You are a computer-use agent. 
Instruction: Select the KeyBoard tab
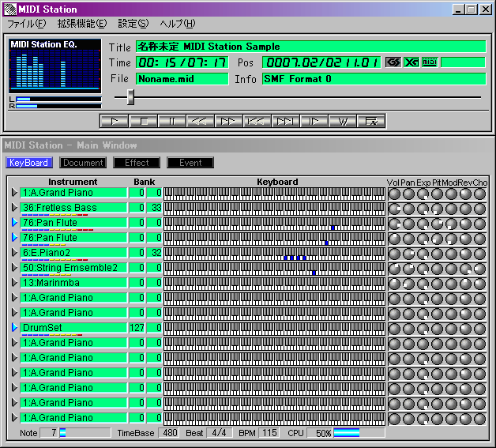coord(28,163)
